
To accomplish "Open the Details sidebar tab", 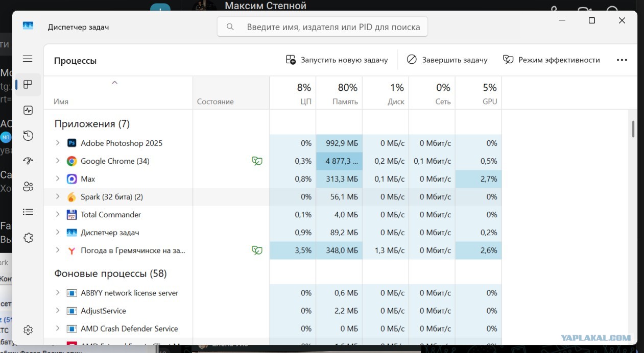I will [28, 212].
